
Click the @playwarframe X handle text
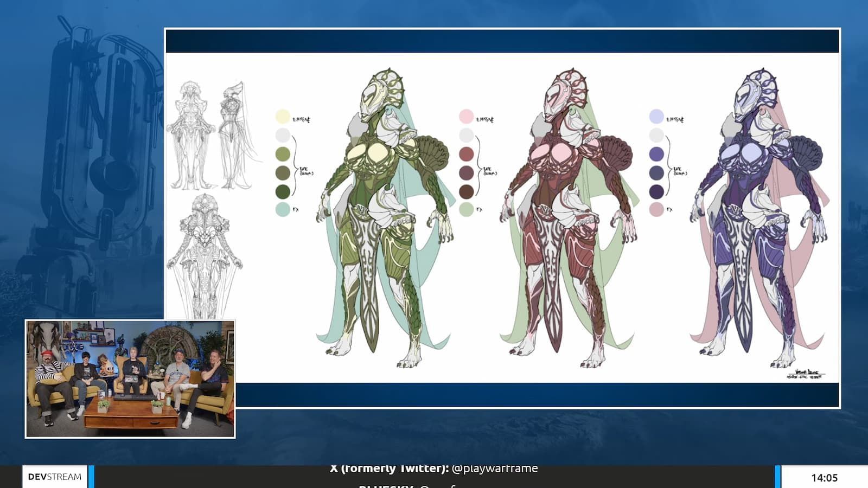[494, 468]
